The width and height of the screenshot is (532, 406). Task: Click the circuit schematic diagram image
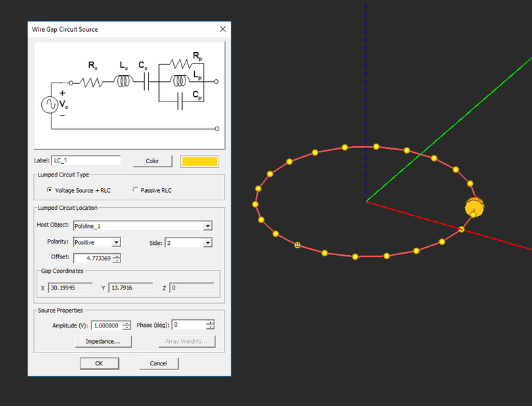point(129,94)
